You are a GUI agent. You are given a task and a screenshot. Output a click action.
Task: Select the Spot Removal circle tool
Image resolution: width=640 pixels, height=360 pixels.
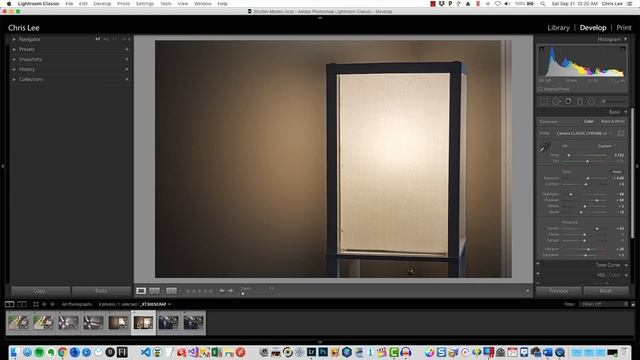[556, 101]
